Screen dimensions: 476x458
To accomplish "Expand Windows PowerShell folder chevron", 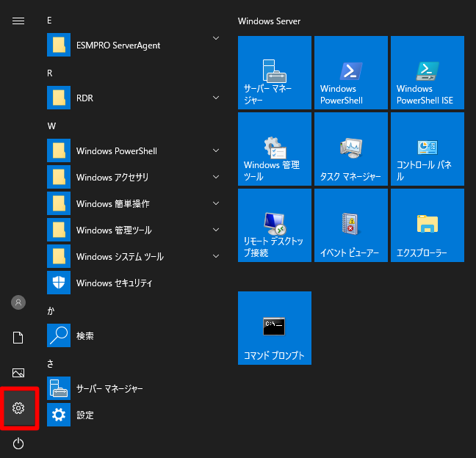I will tap(216, 150).
